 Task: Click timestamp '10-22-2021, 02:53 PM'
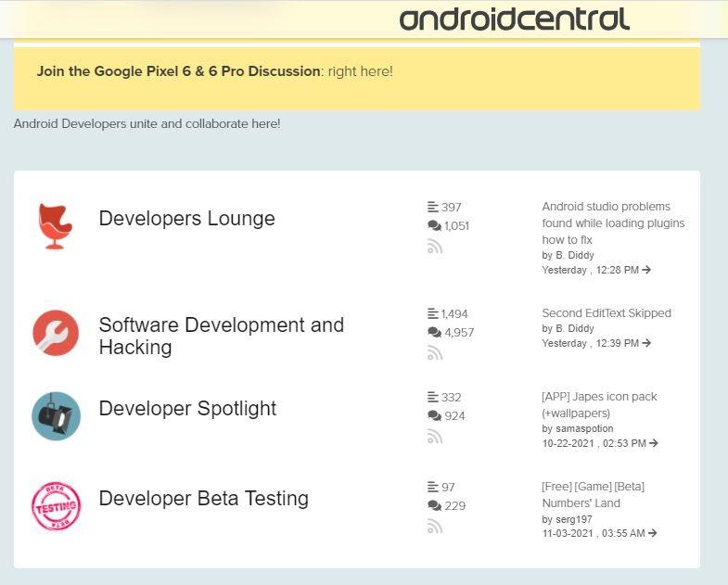(594, 443)
